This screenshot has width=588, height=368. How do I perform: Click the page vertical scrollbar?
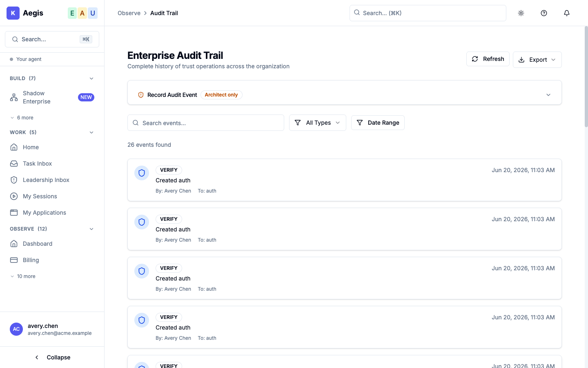pos(586,77)
